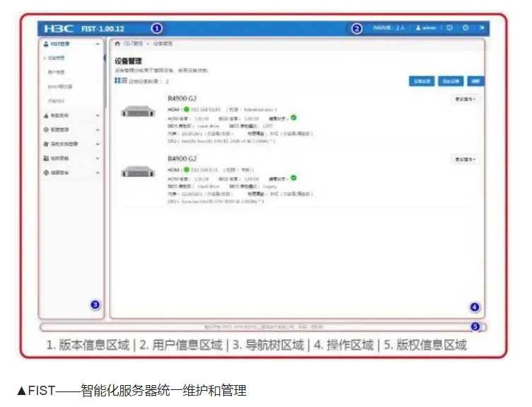Click the admin username in the header

point(429,28)
